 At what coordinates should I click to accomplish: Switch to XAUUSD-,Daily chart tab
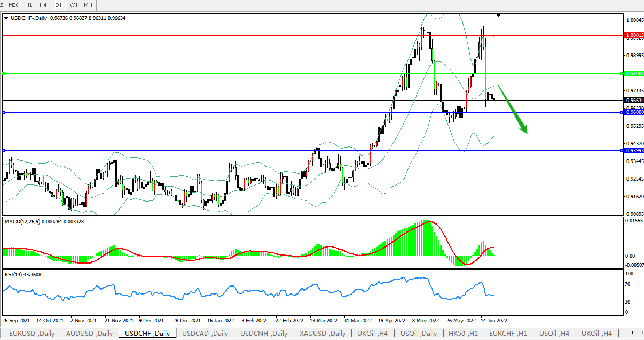point(321,334)
